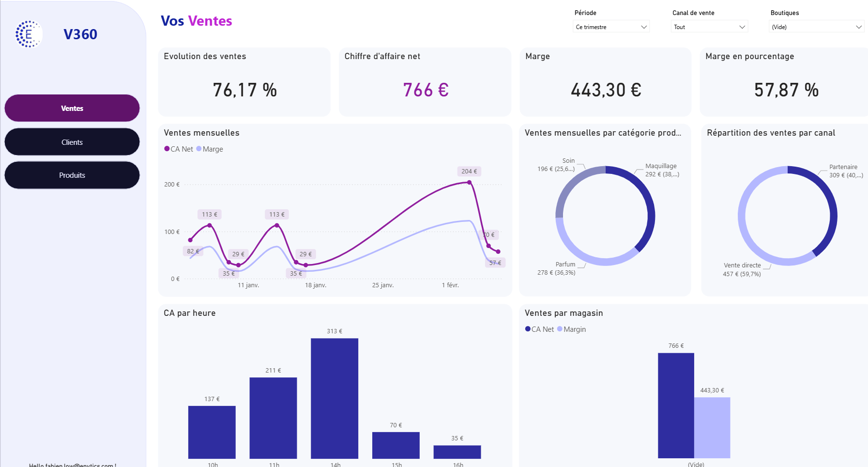
Task: Open the Canal de vente dropdown
Action: click(709, 27)
